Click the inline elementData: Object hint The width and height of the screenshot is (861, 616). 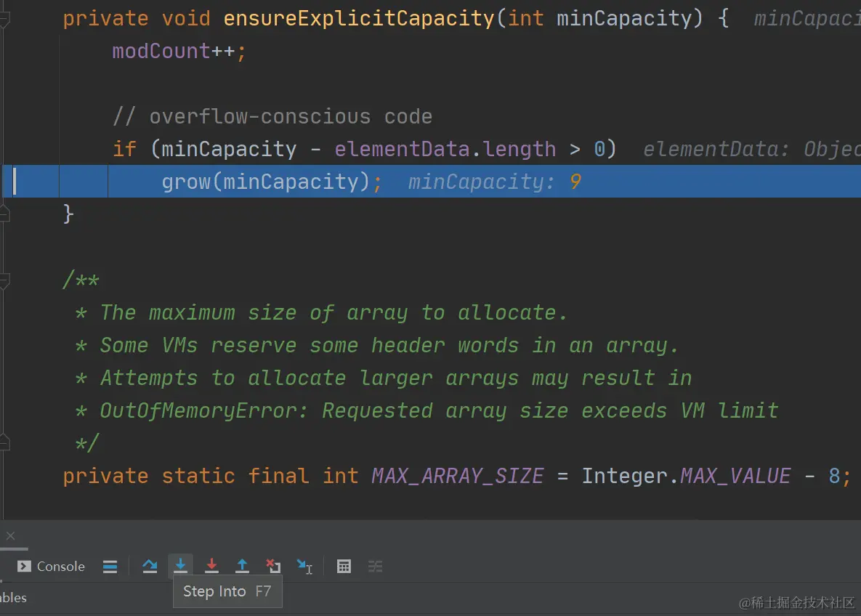752,149
